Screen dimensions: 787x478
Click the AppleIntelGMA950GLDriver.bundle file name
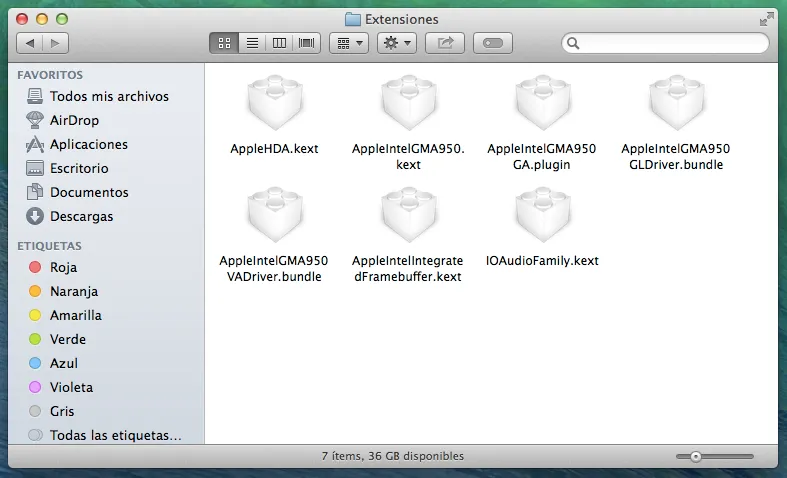coord(676,157)
